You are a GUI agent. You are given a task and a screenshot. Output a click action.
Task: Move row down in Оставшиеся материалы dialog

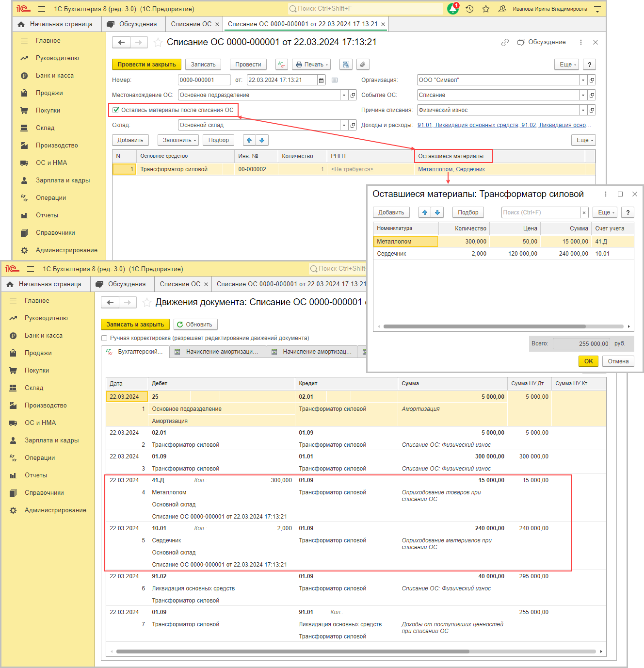(437, 212)
